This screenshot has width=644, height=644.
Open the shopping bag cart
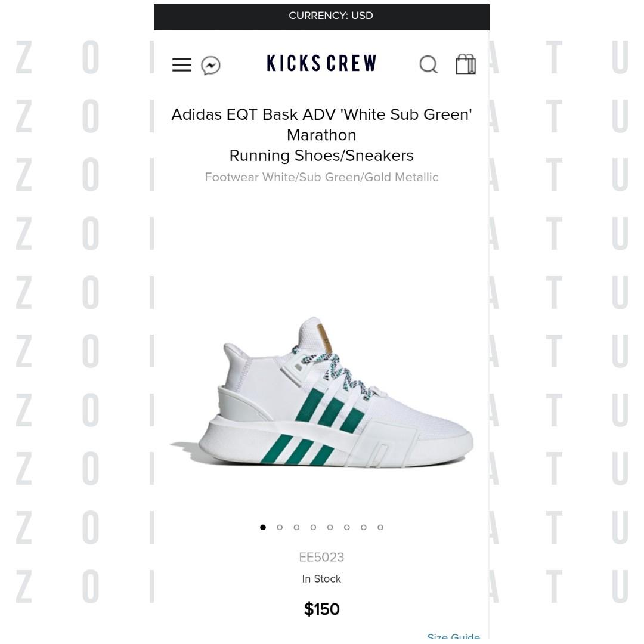[x=466, y=64]
